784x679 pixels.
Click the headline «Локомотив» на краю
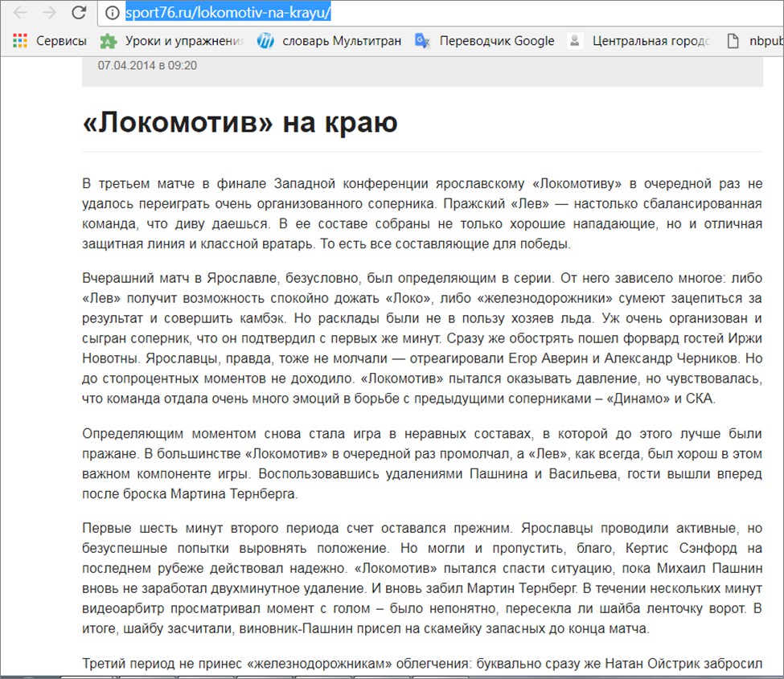[x=240, y=122]
